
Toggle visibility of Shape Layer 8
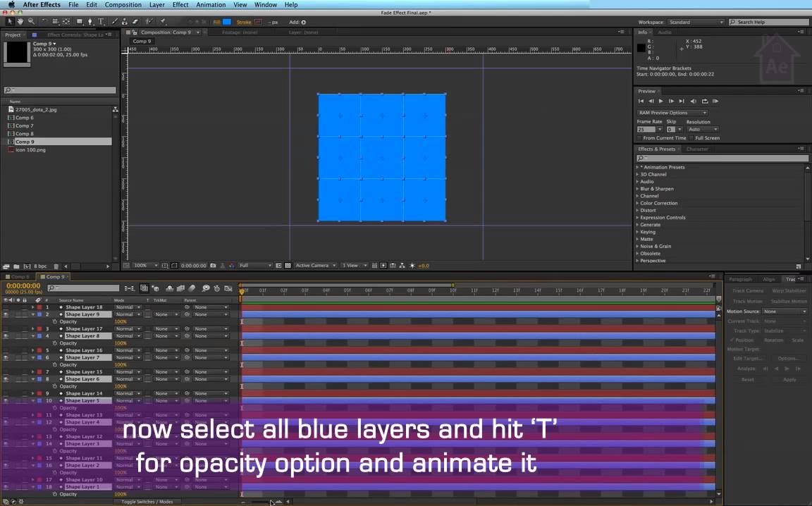click(6, 336)
